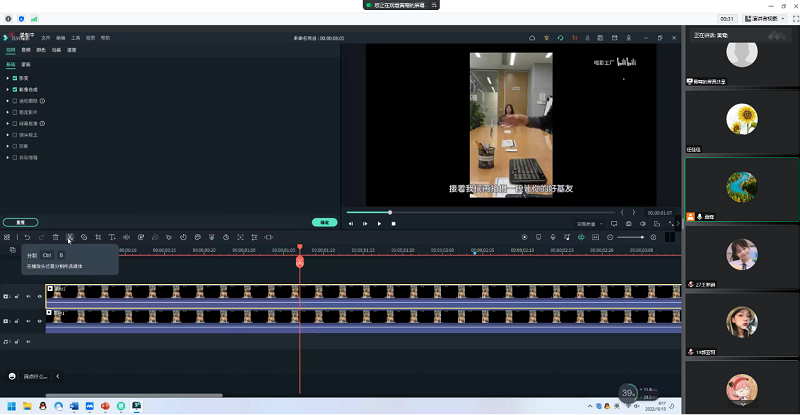The width and height of the screenshot is (800, 415).
Task: Expand the 自动增强 section arrow
Action: pyautogui.click(x=7, y=157)
